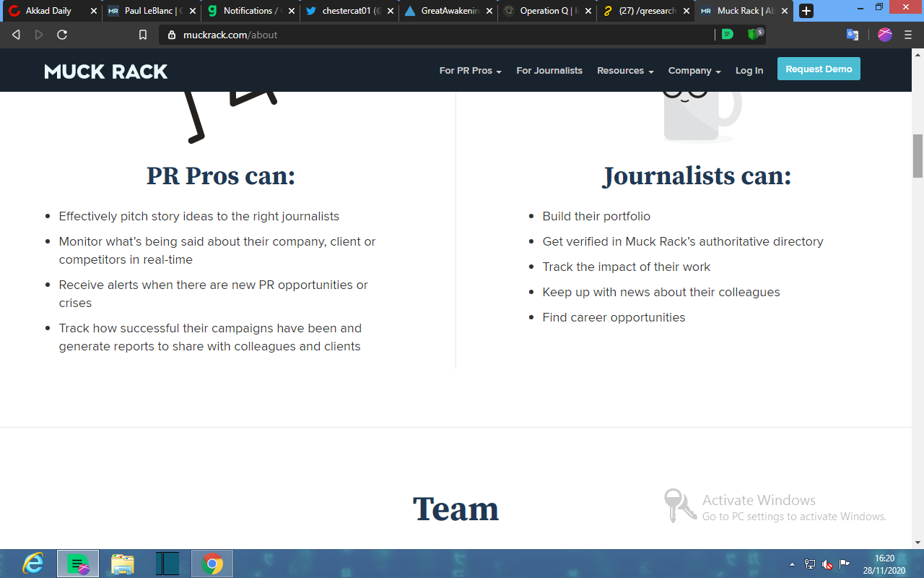This screenshot has width=924, height=578.
Task: Click "Effectively pitch story ideas" bullet text
Action: tap(199, 216)
